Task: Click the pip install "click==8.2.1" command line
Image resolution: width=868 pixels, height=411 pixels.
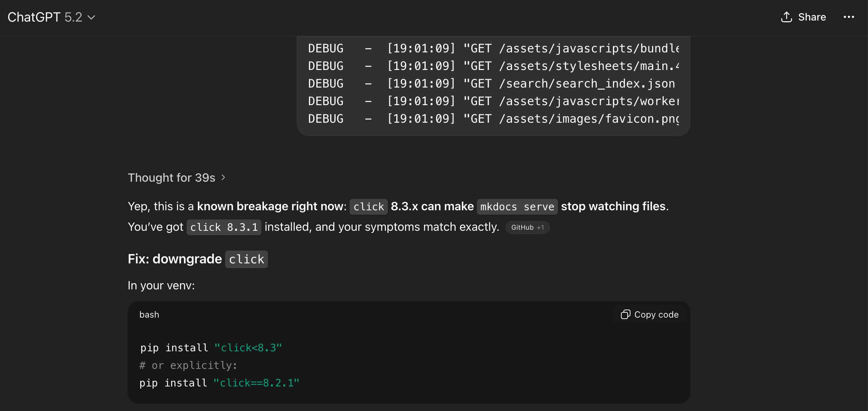Action: click(219, 383)
